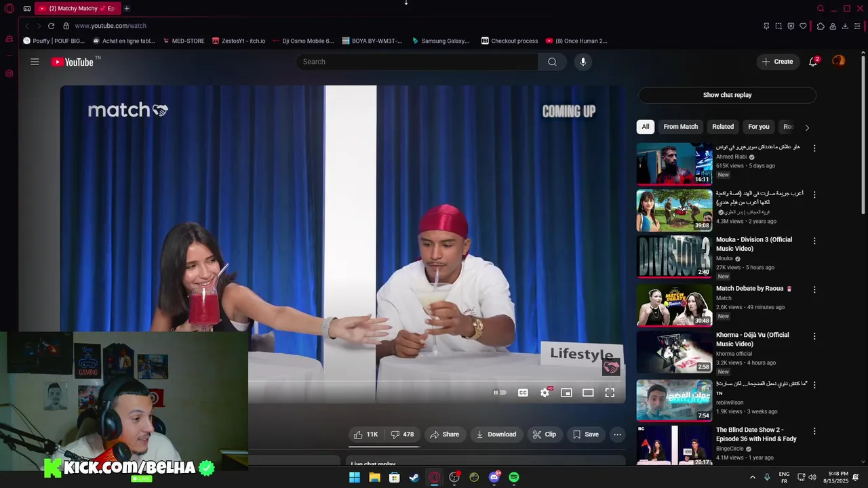Open Steam from the taskbar
Image resolution: width=868 pixels, height=488 pixels.
click(x=414, y=477)
